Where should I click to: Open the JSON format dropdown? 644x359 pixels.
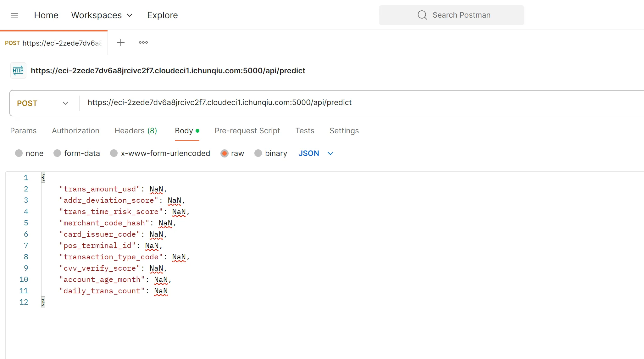click(x=316, y=153)
